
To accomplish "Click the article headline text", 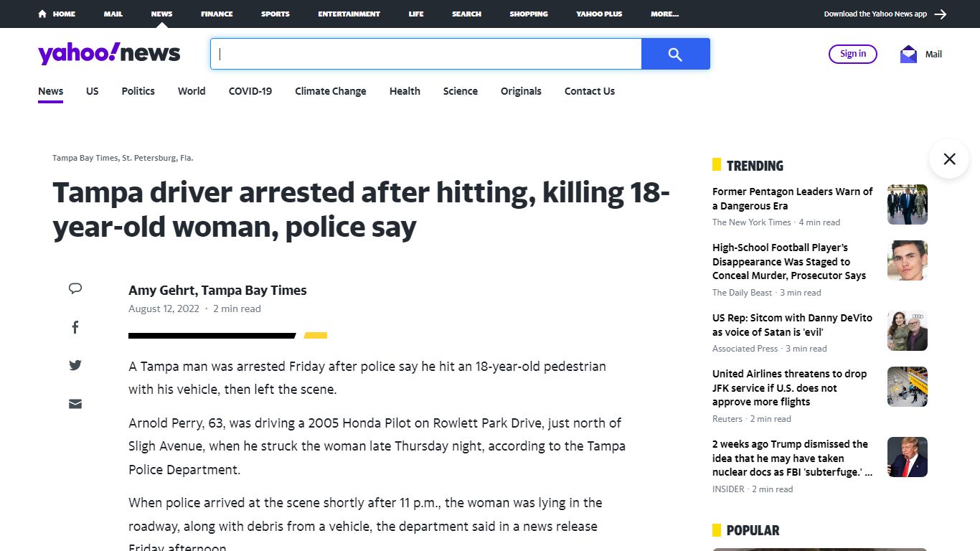I will (361, 210).
